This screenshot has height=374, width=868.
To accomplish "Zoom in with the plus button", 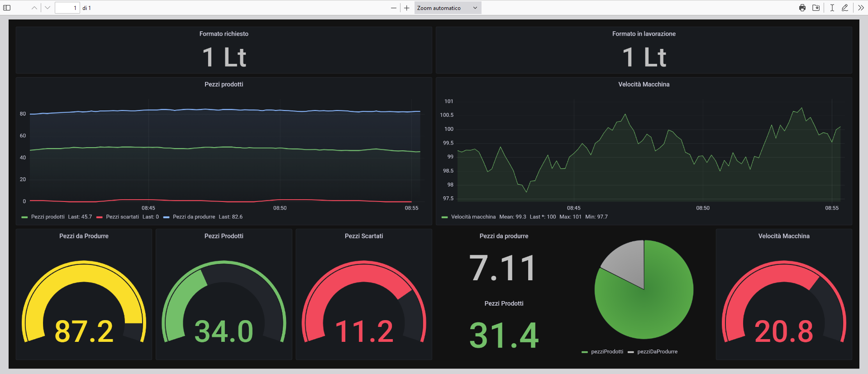I will coord(406,8).
